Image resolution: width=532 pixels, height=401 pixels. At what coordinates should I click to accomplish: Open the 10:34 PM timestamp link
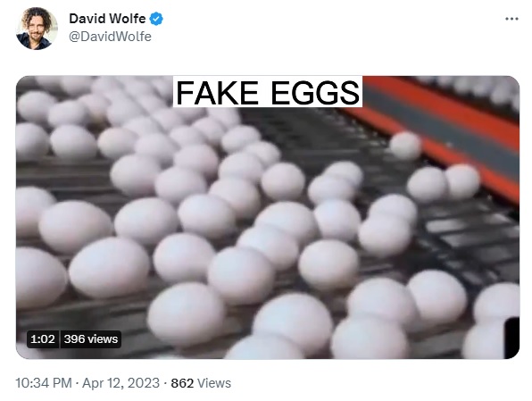tap(44, 383)
